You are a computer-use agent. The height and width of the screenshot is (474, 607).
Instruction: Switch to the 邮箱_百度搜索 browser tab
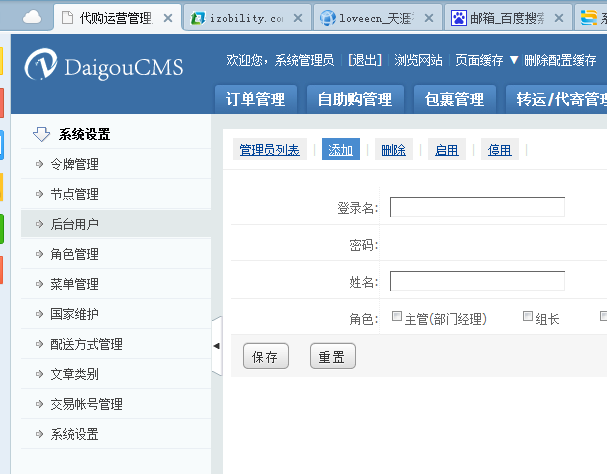[508, 18]
